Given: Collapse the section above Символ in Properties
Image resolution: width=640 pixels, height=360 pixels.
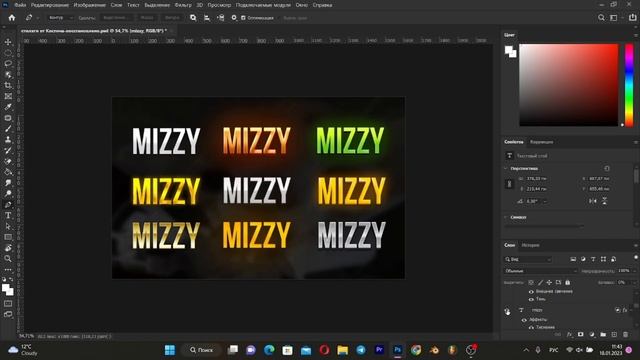Looking at the screenshot, I should coord(506,169).
